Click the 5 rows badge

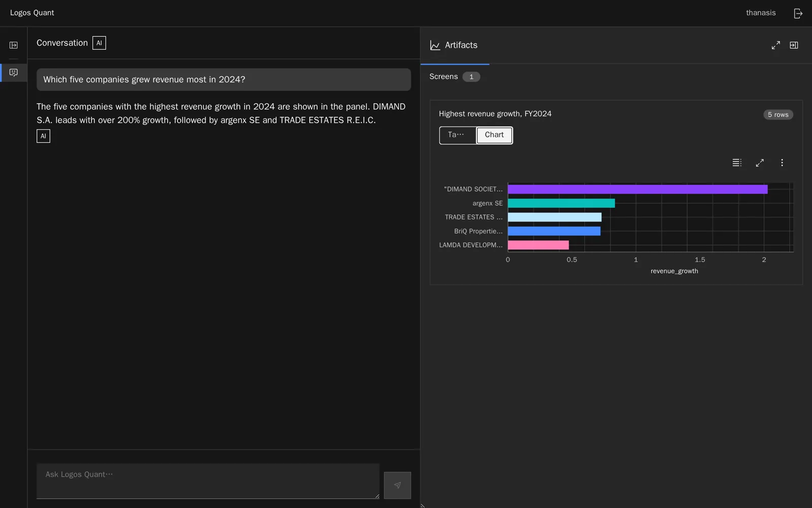click(x=778, y=115)
